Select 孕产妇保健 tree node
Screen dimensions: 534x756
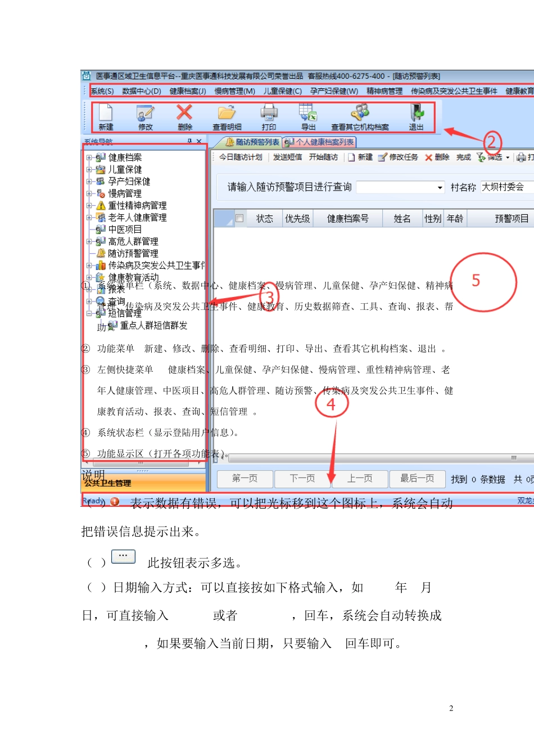pyautogui.click(x=129, y=181)
